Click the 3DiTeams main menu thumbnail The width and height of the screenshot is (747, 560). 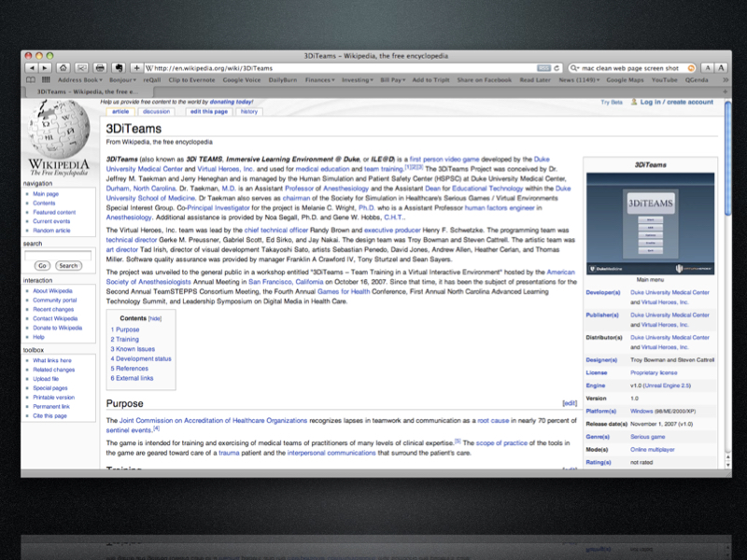(x=650, y=223)
